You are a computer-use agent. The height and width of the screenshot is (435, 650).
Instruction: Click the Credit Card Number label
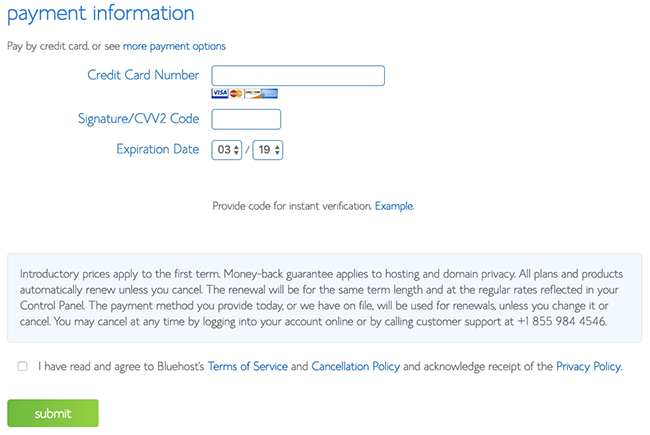(x=143, y=75)
